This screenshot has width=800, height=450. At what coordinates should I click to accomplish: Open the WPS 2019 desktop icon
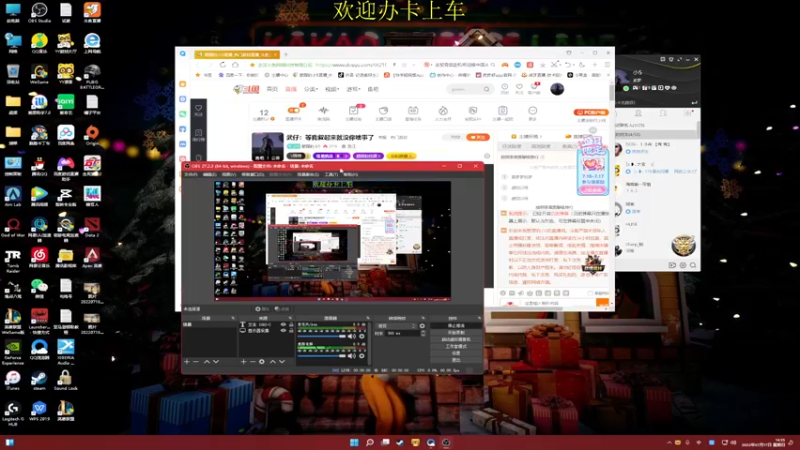point(39,411)
